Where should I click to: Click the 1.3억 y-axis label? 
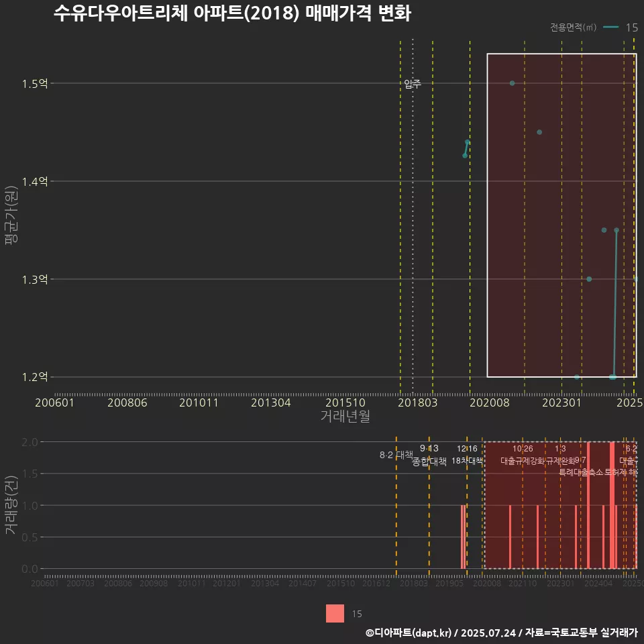pyautogui.click(x=35, y=280)
